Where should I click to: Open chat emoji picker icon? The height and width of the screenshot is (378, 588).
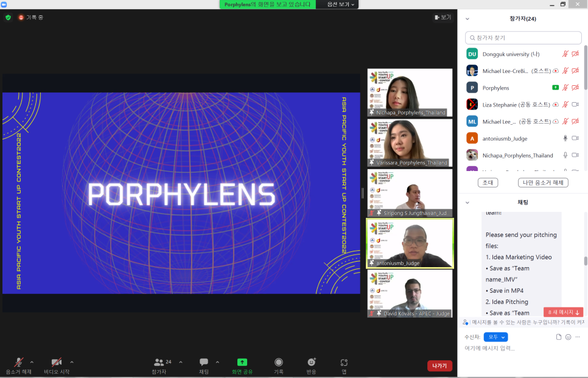(x=568, y=337)
